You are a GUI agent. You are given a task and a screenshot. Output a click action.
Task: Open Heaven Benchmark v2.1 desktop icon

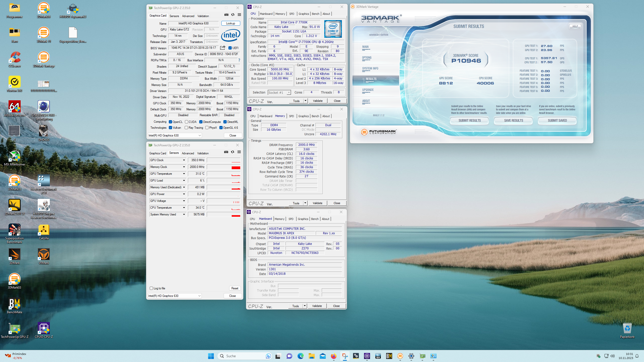pyautogui.click(x=44, y=185)
